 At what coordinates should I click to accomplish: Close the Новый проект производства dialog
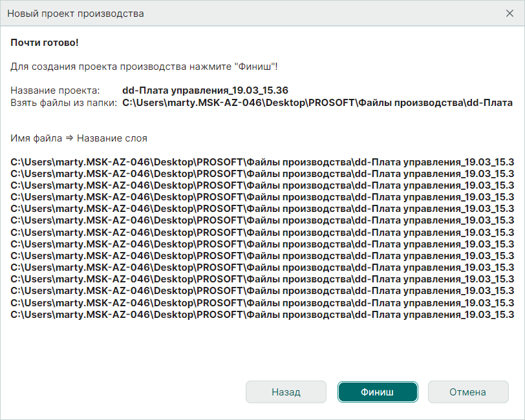[509, 14]
